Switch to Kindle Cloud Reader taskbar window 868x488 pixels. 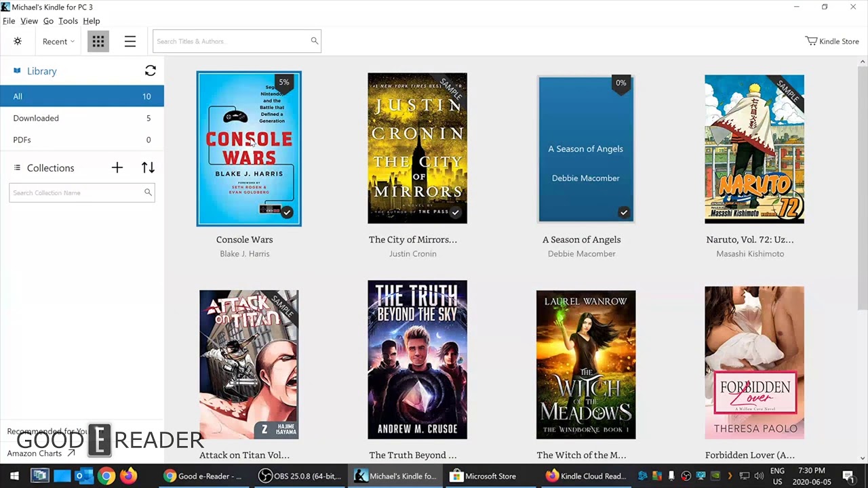tap(587, 476)
